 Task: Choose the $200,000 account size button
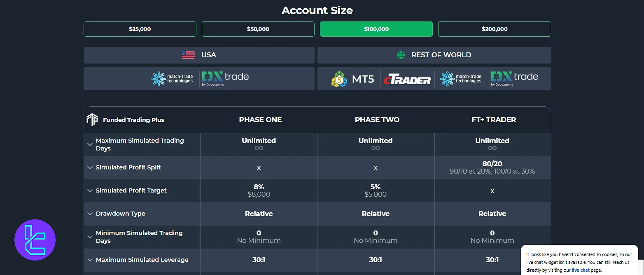(494, 29)
